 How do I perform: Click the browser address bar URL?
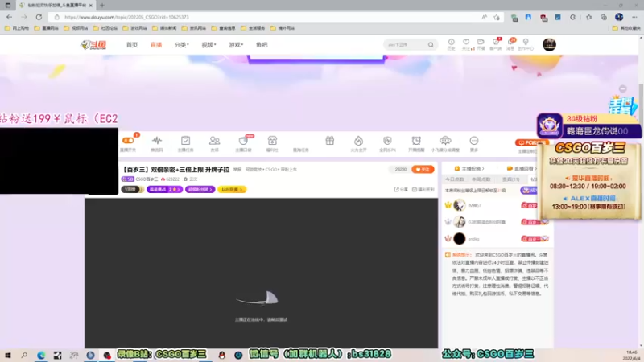pyautogui.click(x=126, y=17)
